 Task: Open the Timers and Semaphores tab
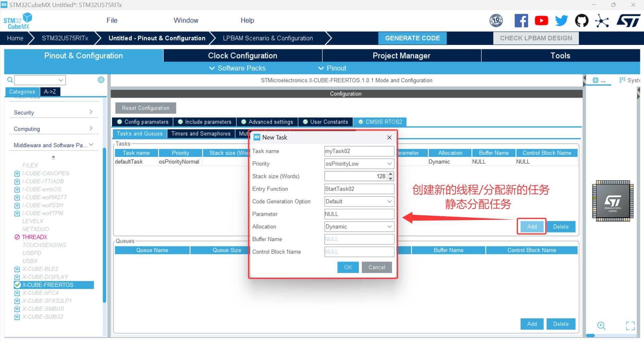201,133
